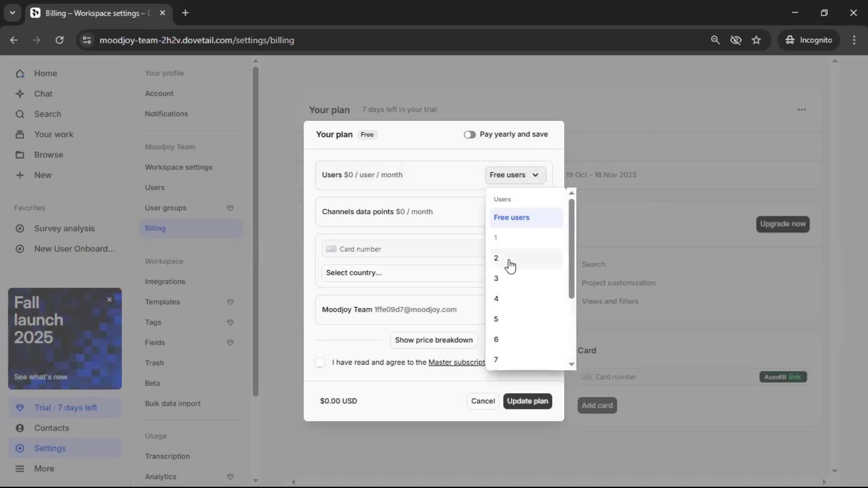Bookmark page with star icon
Image resolution: width=868 pixels, height=488 pixels.
pos(756,40)
